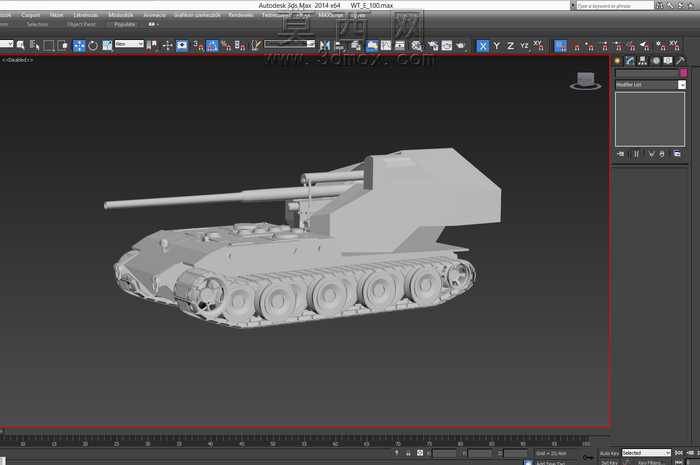
Task: Pick the Rectangular Selection Region tool
Action: click(x=49, y=46)
